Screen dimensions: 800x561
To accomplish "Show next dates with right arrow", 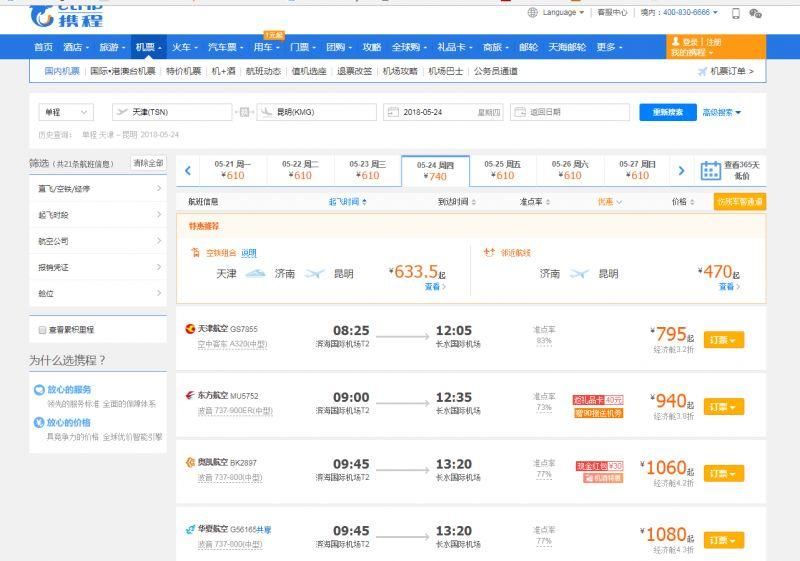I will [x=681, y=170].
